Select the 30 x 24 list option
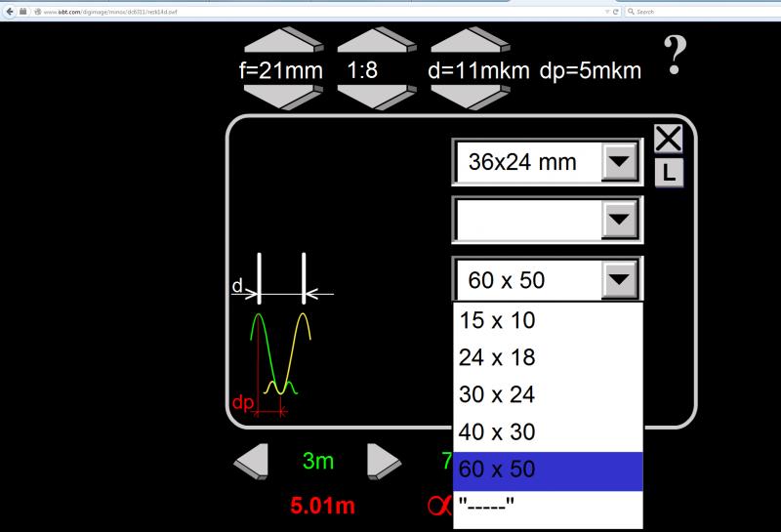Image resolution: width=781 pixels, height=532 pixels. [x=548, y=395]
